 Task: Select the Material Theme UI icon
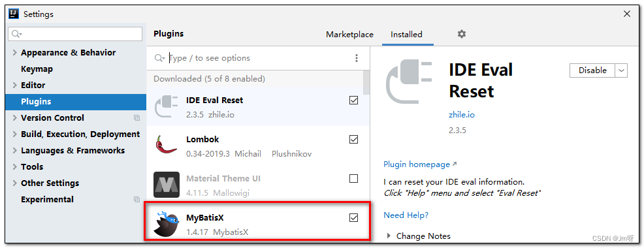[x=167, y=185]
